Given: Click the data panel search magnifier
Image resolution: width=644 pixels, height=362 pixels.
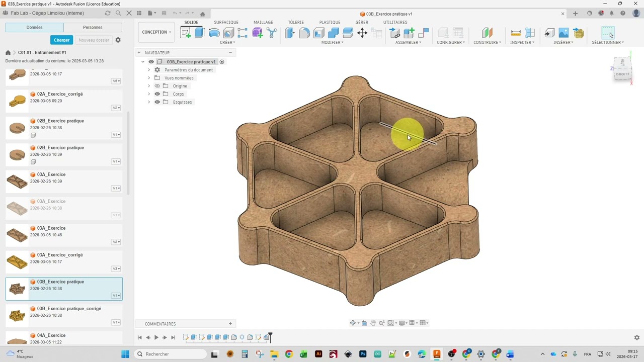Looking at the screenshot, I should (118, 13).
